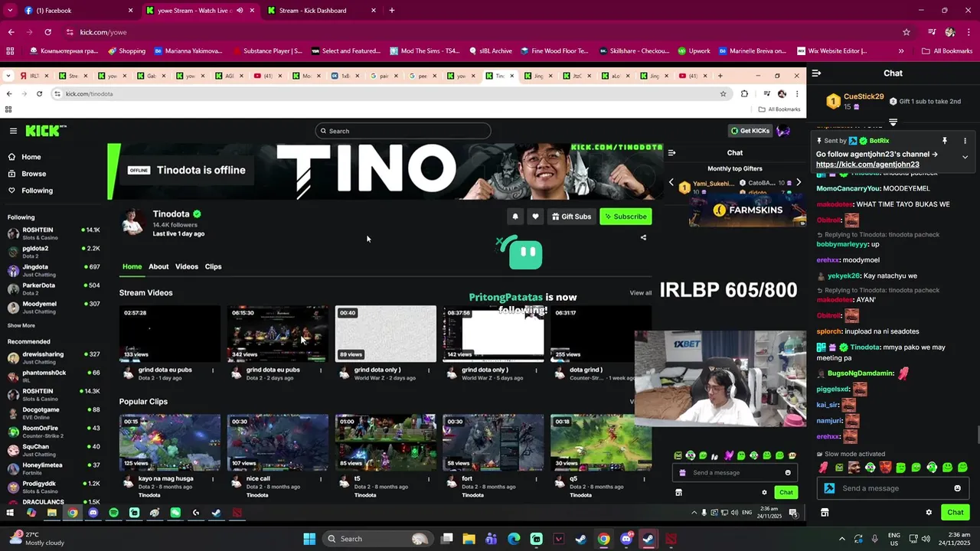
Task: Switch to the Clips tab on Tinodota channel
Action: [x=214, y=266]
